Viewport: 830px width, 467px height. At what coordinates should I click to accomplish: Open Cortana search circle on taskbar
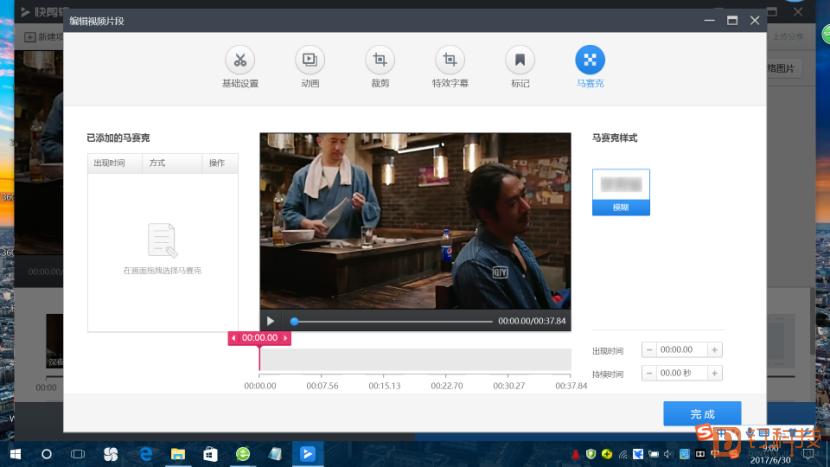coord(47,454)
